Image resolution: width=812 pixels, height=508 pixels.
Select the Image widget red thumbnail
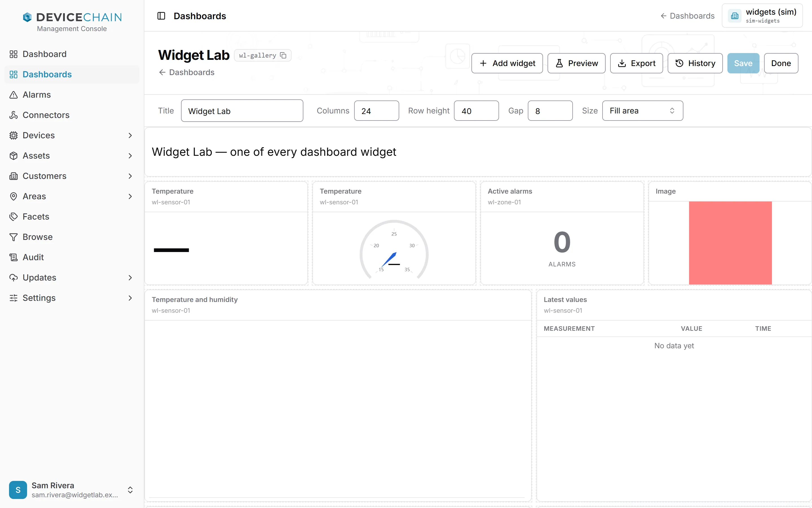(730, 243)
